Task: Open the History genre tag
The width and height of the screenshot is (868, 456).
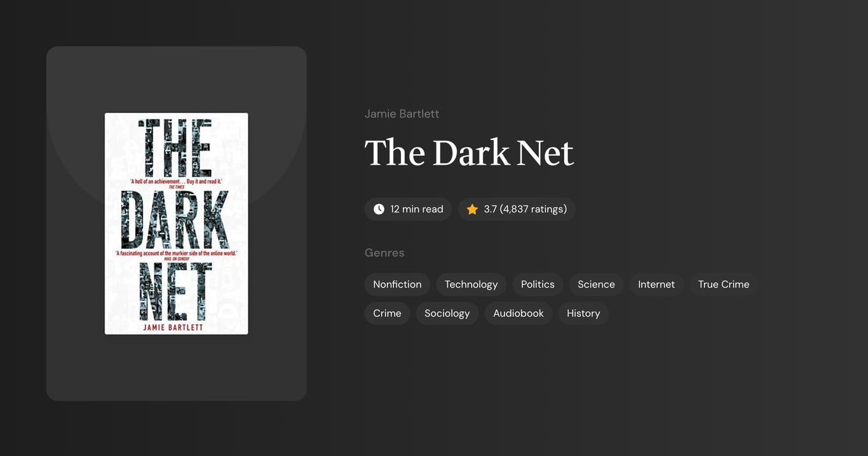Action: (583, 313)
